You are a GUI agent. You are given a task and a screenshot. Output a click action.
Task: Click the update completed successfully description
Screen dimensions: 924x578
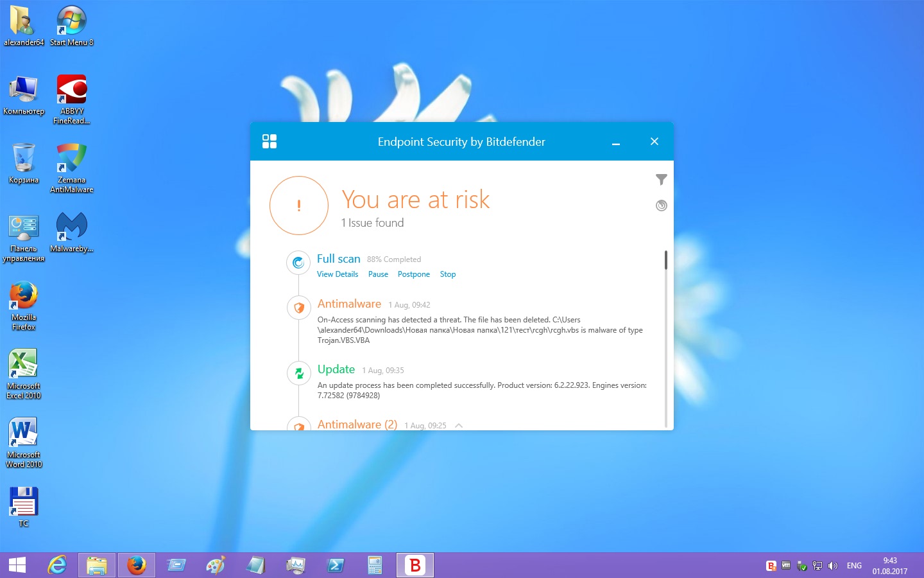(482, 390)
